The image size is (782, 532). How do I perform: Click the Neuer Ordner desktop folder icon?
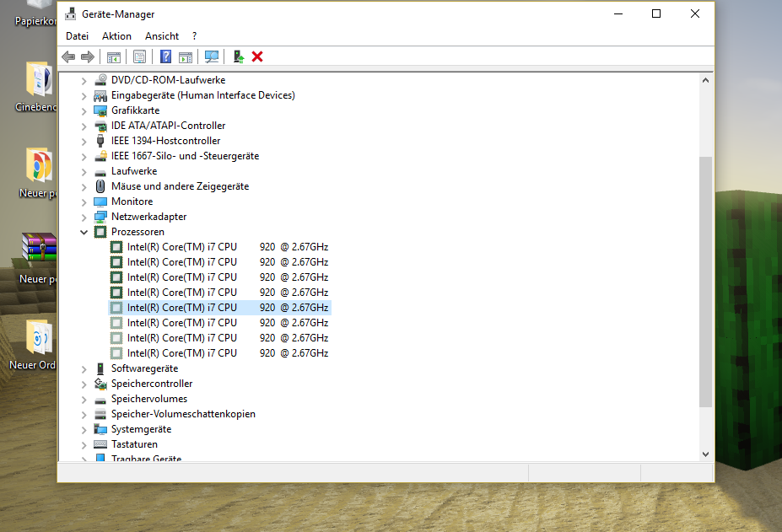point(40,338)
